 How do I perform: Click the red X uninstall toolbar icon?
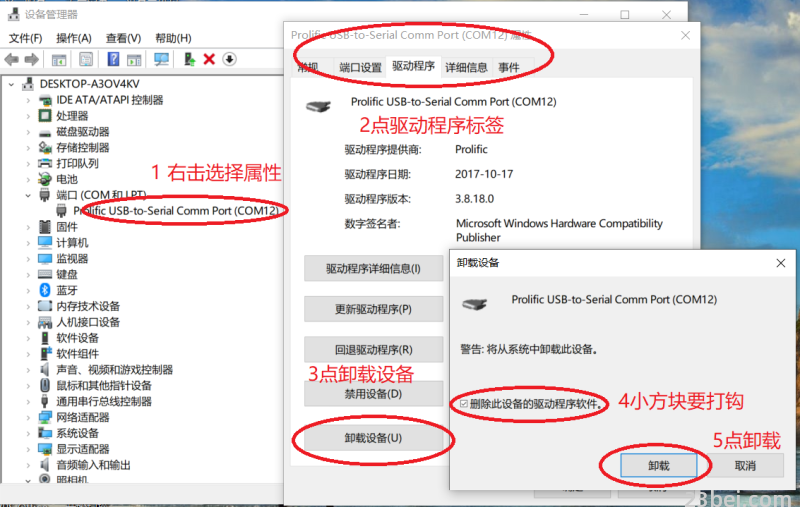(209, 59)
